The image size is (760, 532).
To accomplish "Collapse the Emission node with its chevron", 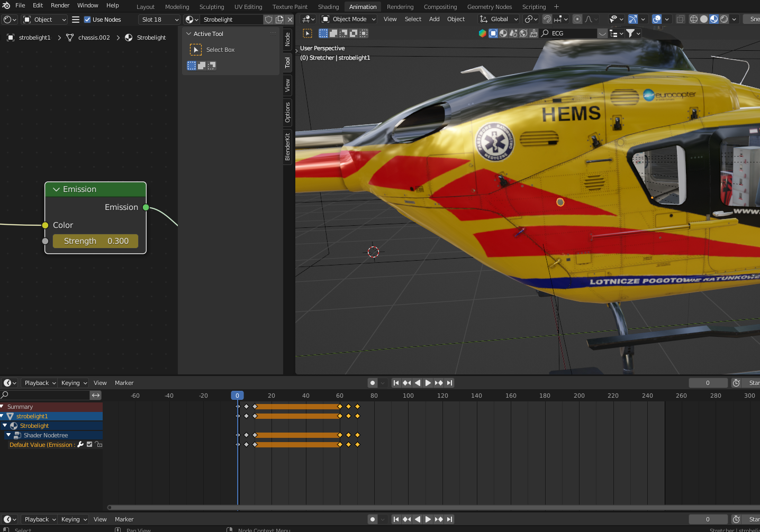I will [x=56, y=189].
